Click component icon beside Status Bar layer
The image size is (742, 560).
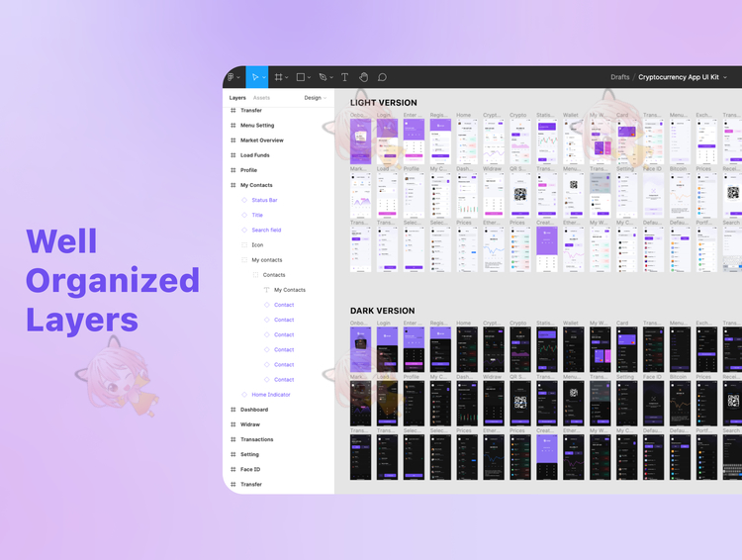[x=244, y=200]
